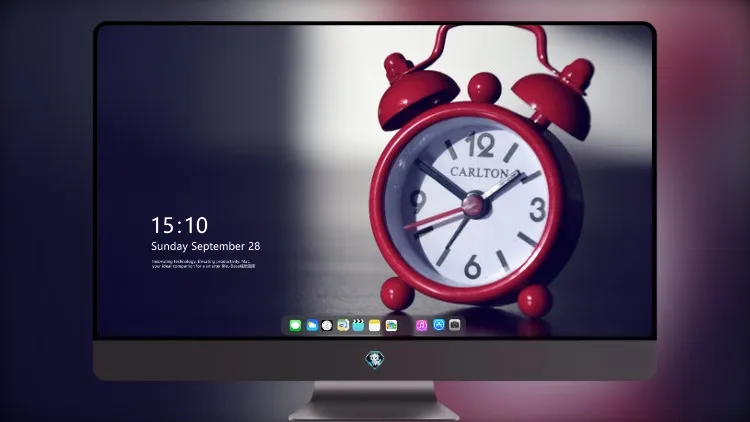
Task: Click the 15:10 time display
Action: 179,225
